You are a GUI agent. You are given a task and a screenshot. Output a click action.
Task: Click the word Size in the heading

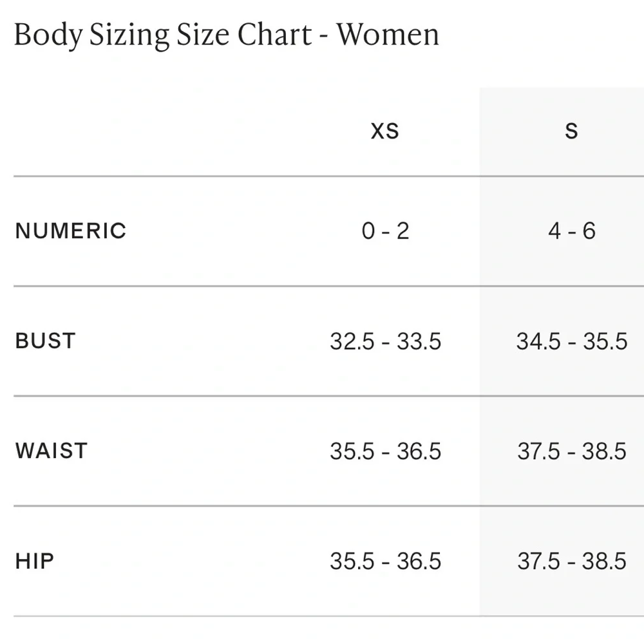click(x=202, y=34)
